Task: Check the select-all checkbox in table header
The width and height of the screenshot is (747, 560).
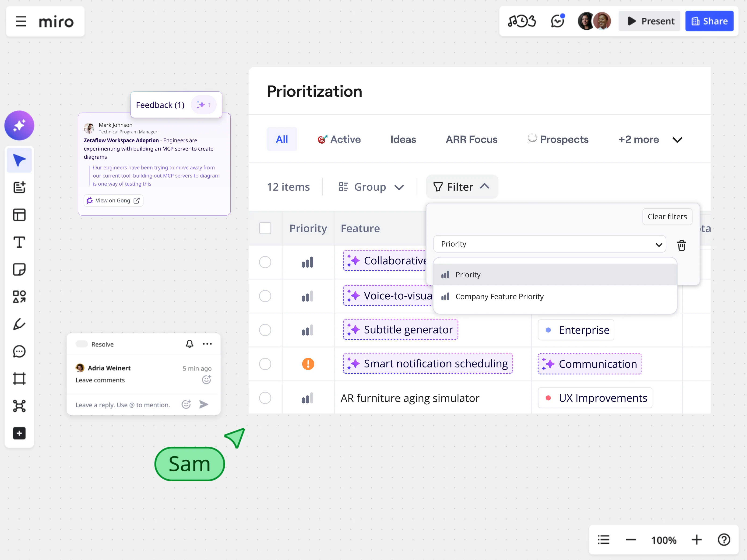Action: click(265, 228)
